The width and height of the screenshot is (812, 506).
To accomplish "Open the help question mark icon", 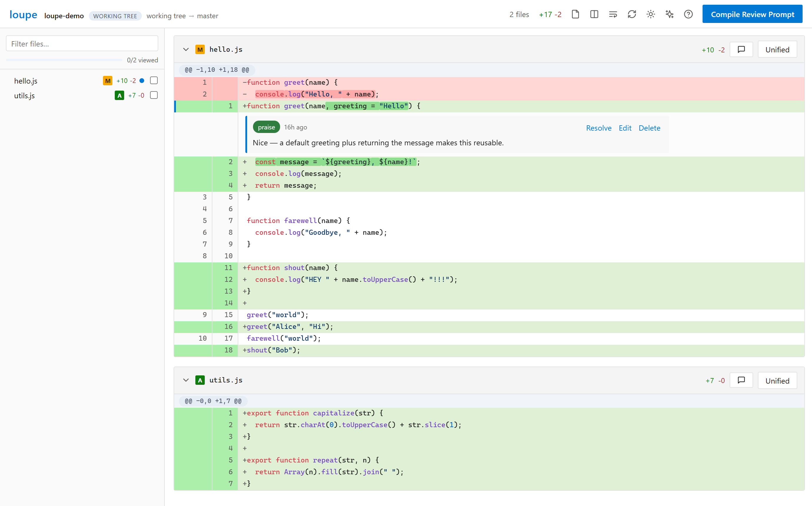I will point(688,14).
